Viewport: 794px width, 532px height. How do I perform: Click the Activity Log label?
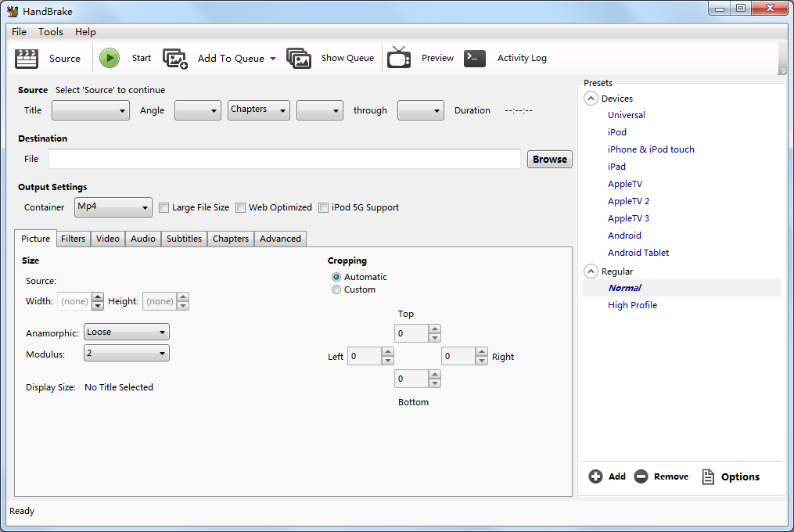click(x=522, y=58)
